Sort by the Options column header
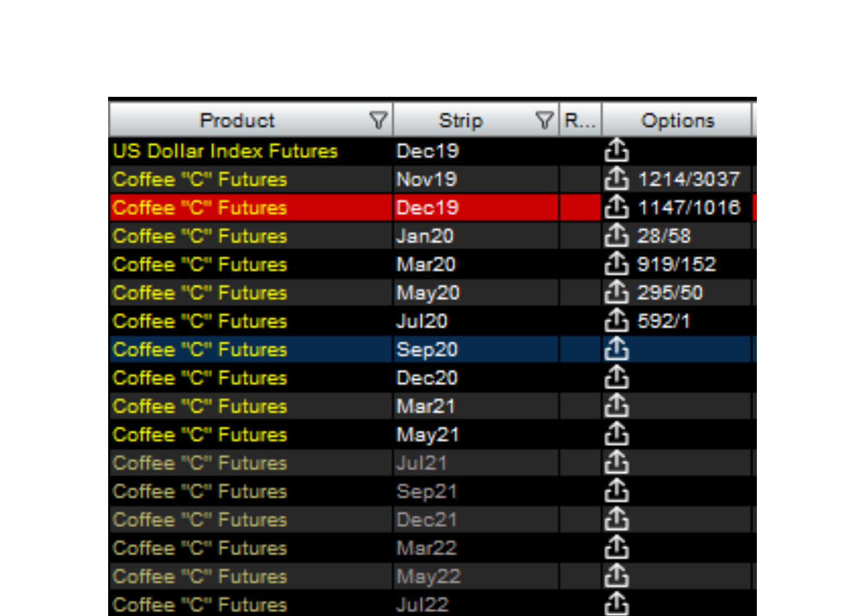The width and height of the screenshot is (865, 616). click(x=677, y=120)
